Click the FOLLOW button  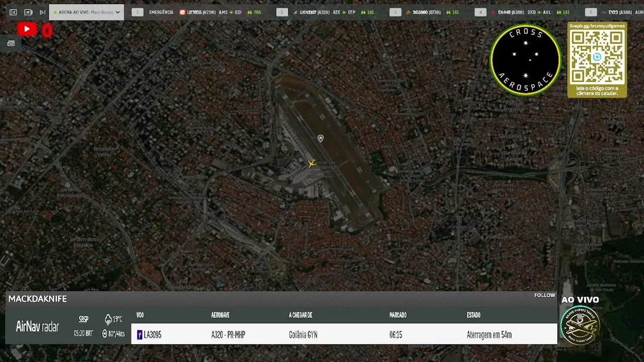coord(545,295)
